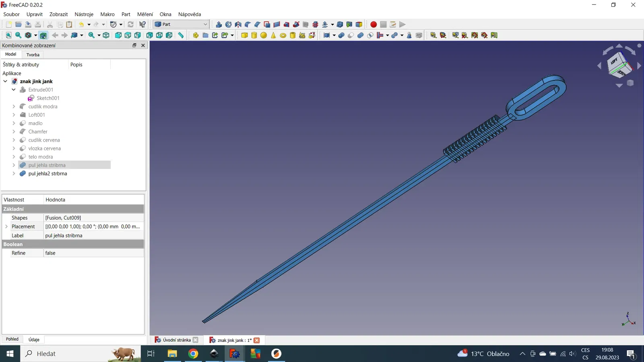Expand the Placement property row
644x362 pixels.
click(x=6, y=226)
